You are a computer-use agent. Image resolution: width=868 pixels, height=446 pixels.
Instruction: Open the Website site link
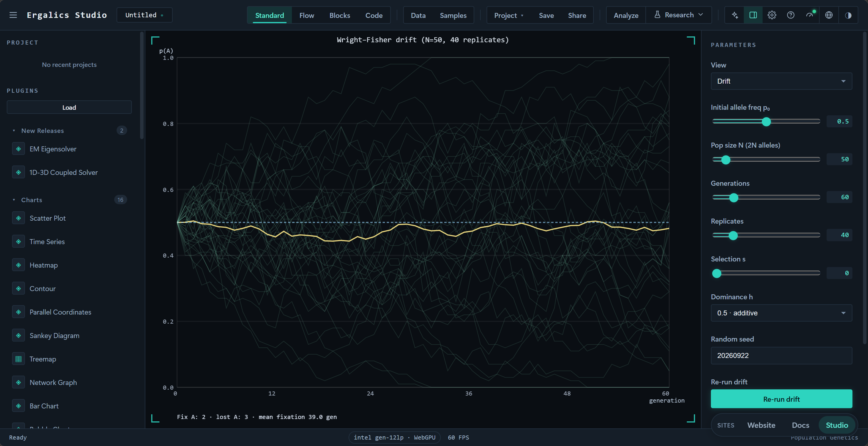[761, 425]
